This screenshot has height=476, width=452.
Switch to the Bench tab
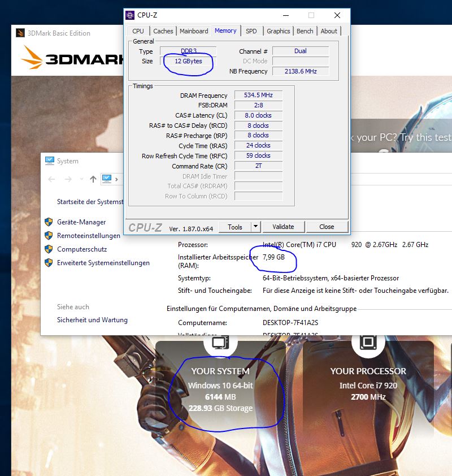[x=305, y=31]
